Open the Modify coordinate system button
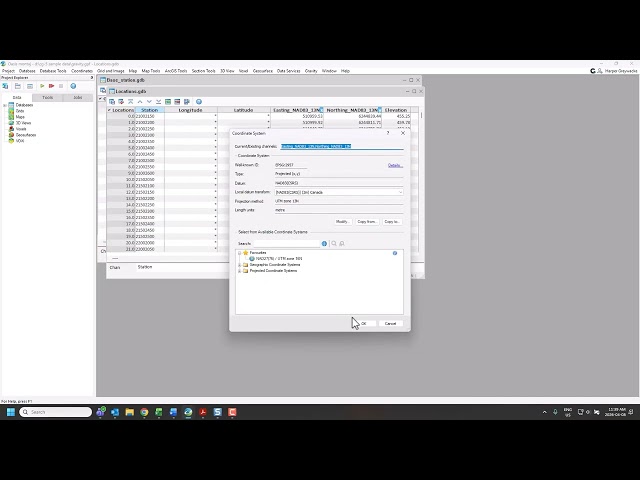 (342, 222)
